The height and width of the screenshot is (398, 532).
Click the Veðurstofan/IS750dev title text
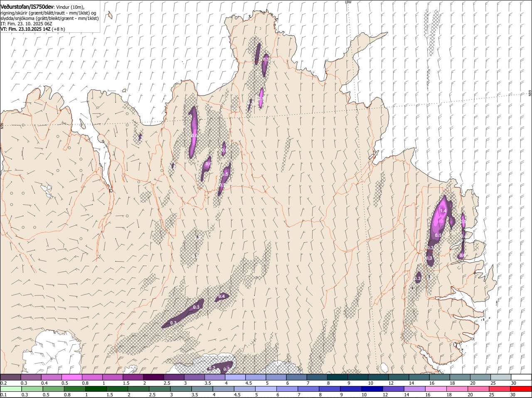(27, 7)
